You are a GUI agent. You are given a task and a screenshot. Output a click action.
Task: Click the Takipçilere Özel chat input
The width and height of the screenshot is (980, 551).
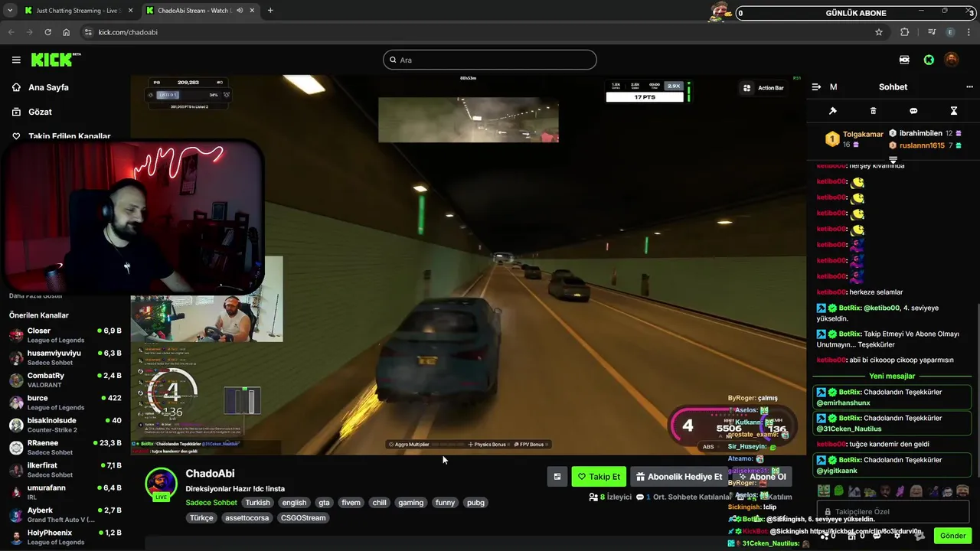[x=893, y=511]
